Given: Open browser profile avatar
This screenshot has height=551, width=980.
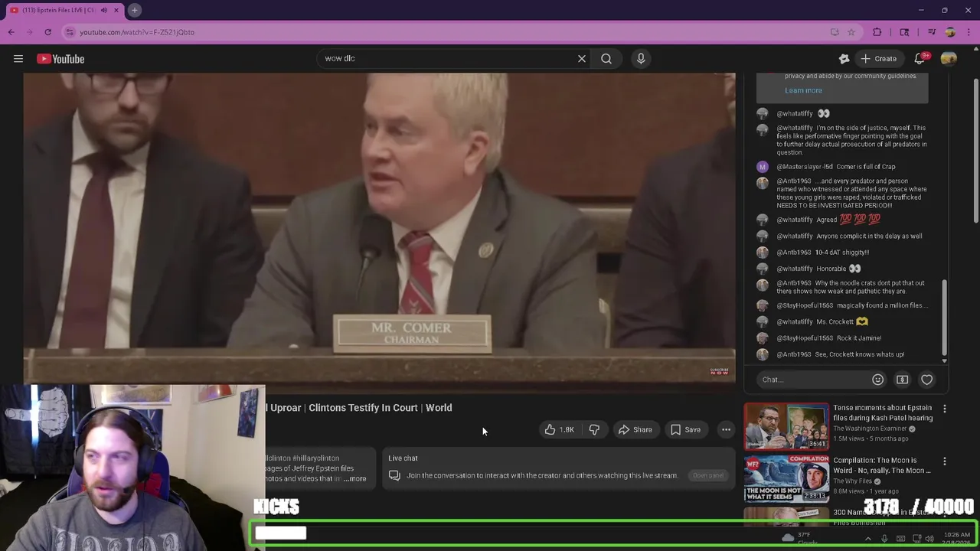Looking at the screenshot, I should click(950, 32).
